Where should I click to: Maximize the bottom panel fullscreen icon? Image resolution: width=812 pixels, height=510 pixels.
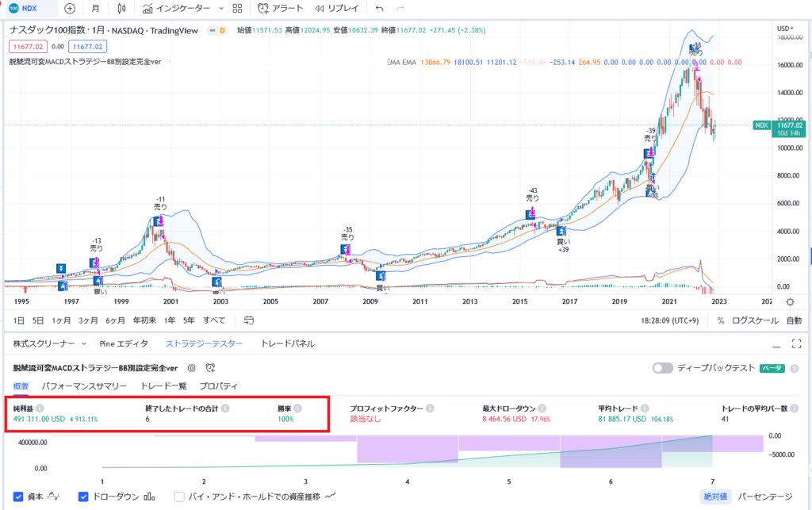(796, 343)
